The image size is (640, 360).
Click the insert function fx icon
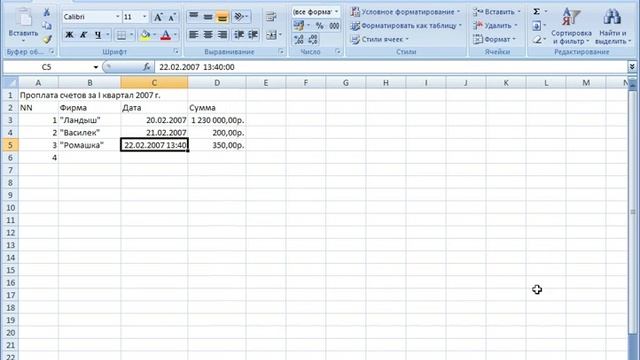pos(147,67)
